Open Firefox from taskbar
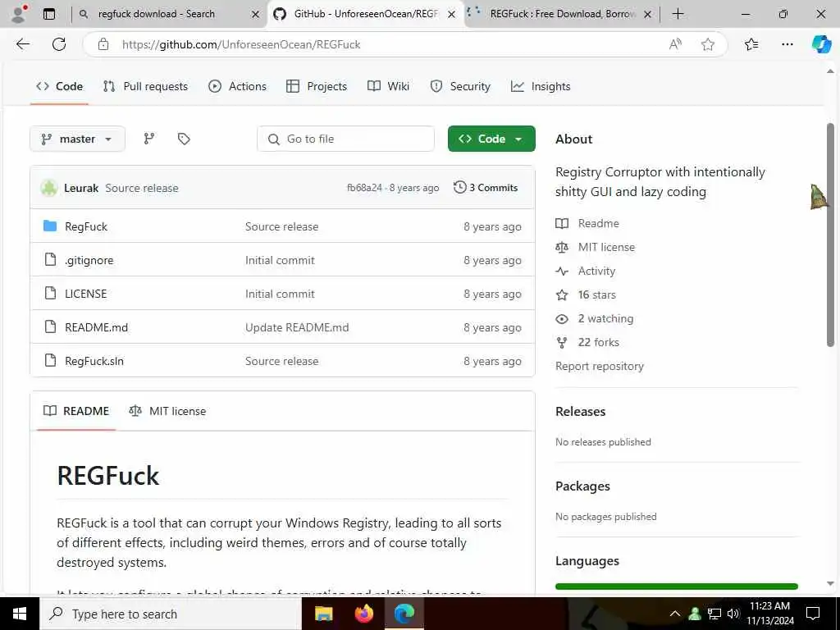The height and width of the screenshot is (630, 840). click(364, 614)
